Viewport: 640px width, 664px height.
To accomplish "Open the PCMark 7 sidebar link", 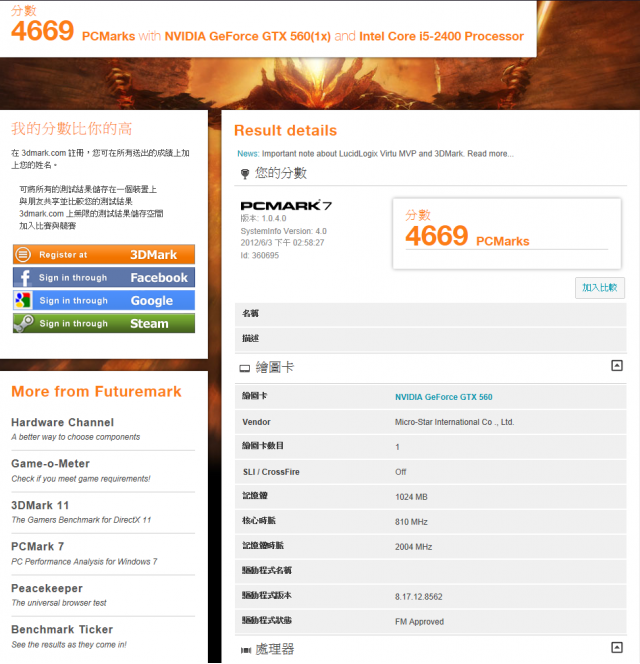I will pos(38,547).
